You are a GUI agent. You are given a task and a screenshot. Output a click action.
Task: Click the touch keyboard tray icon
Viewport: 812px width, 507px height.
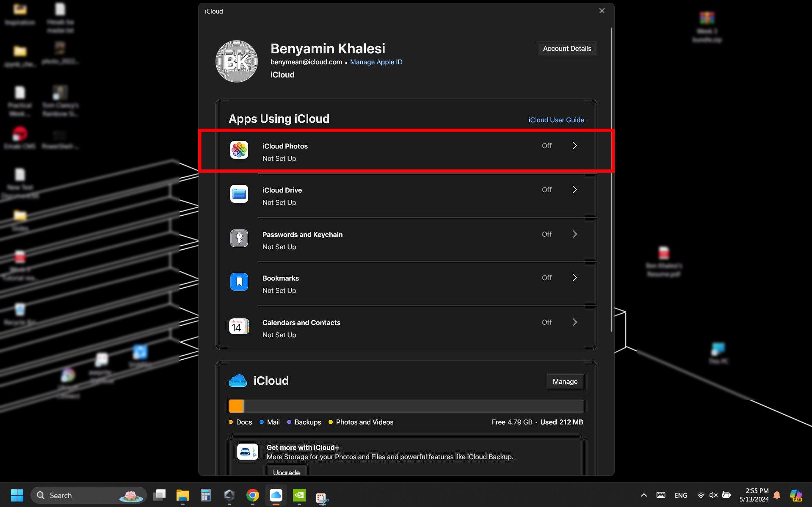pyautogui.click(x=661, y=495)
